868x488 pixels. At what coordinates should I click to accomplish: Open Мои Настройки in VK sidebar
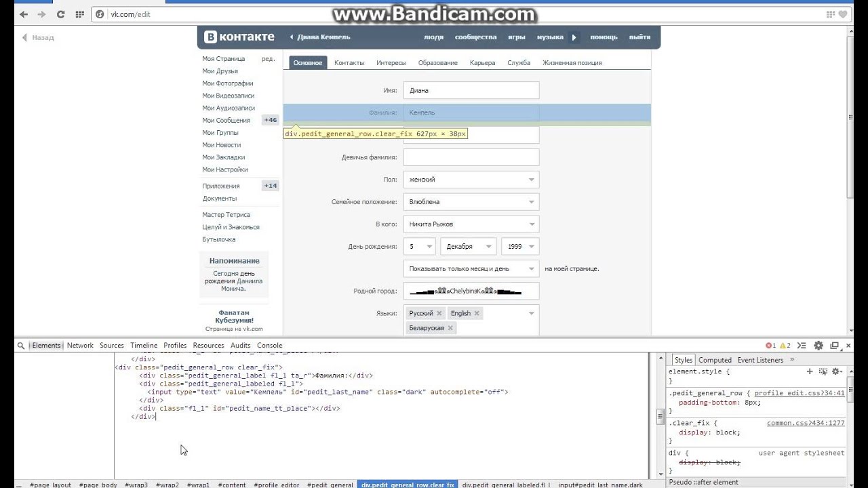point(225,169)
